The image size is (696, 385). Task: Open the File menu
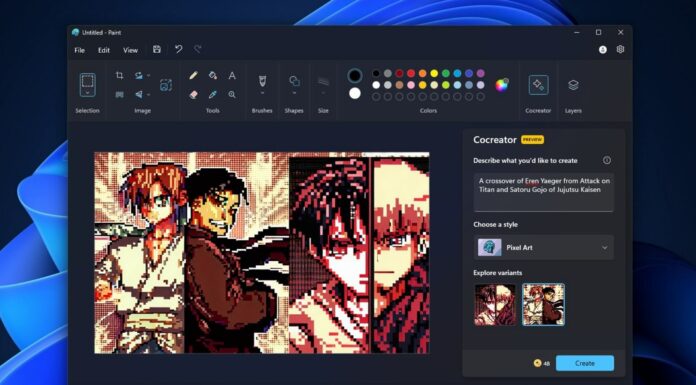[79, 50]
